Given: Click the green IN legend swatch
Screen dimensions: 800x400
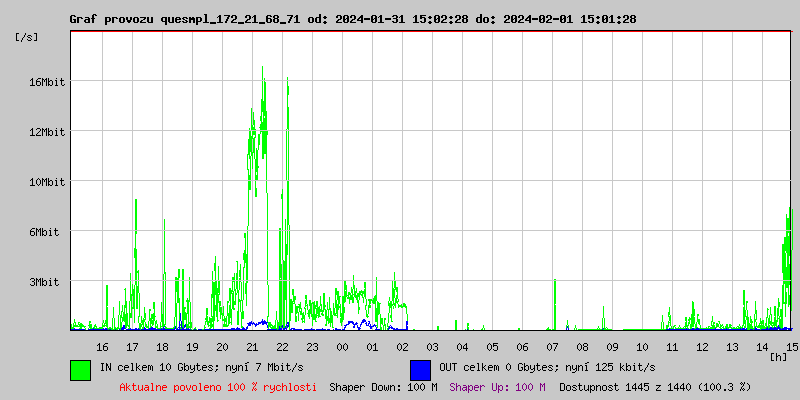Looking at the screenshot, I should (x=80, y=369).
